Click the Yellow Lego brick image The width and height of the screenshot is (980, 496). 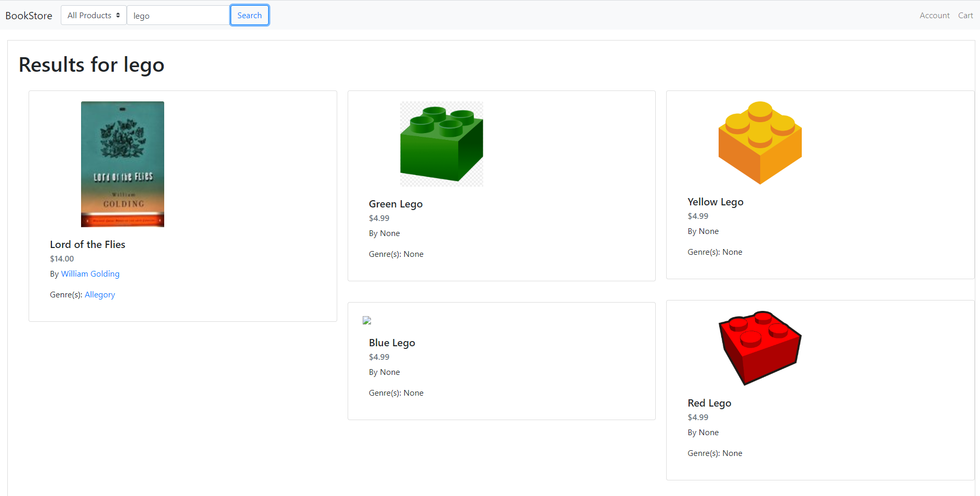[760, 142]
